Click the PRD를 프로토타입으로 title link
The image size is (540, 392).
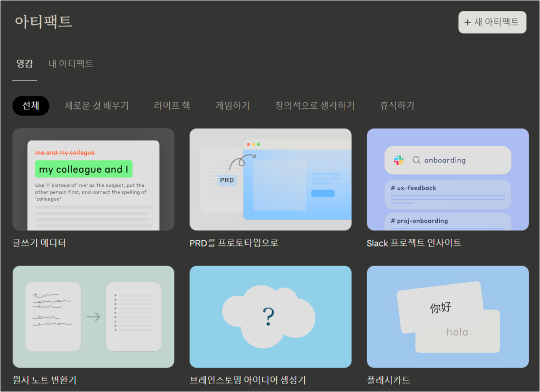click(233, 244)
